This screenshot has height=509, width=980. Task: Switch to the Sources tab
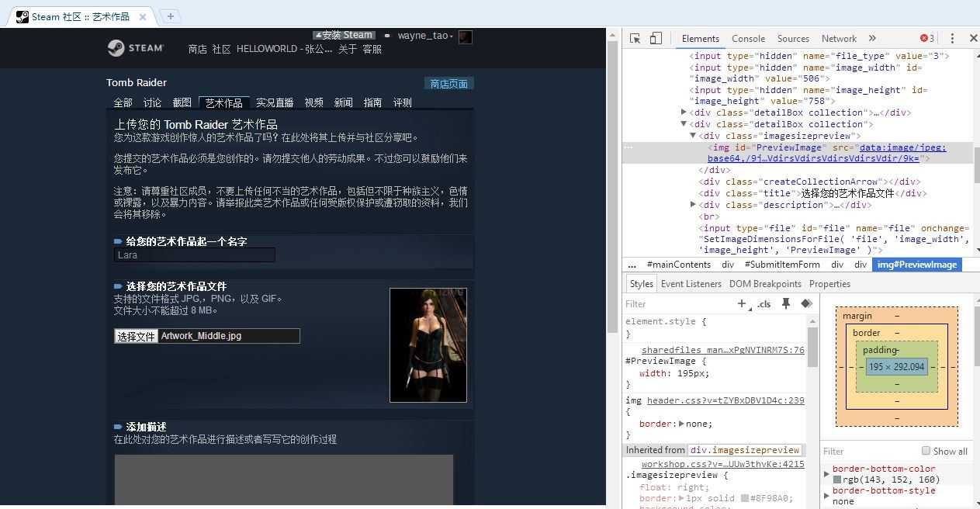(793, 38)
